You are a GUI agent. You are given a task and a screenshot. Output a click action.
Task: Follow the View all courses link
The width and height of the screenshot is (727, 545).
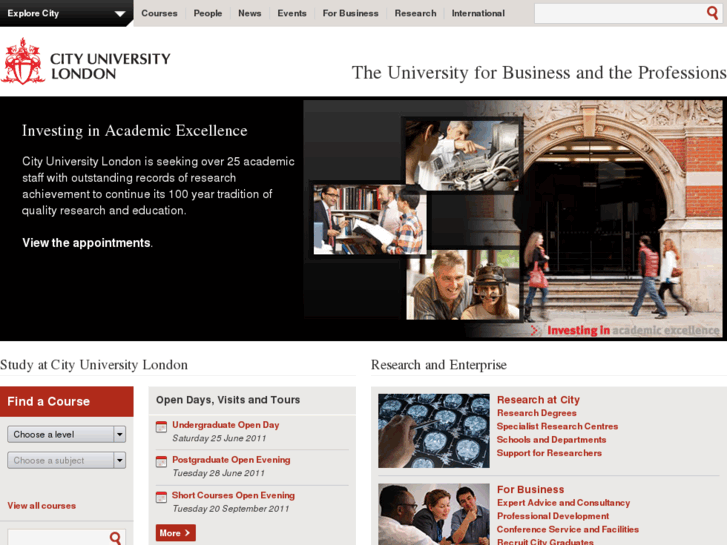[x=42, y=506]
